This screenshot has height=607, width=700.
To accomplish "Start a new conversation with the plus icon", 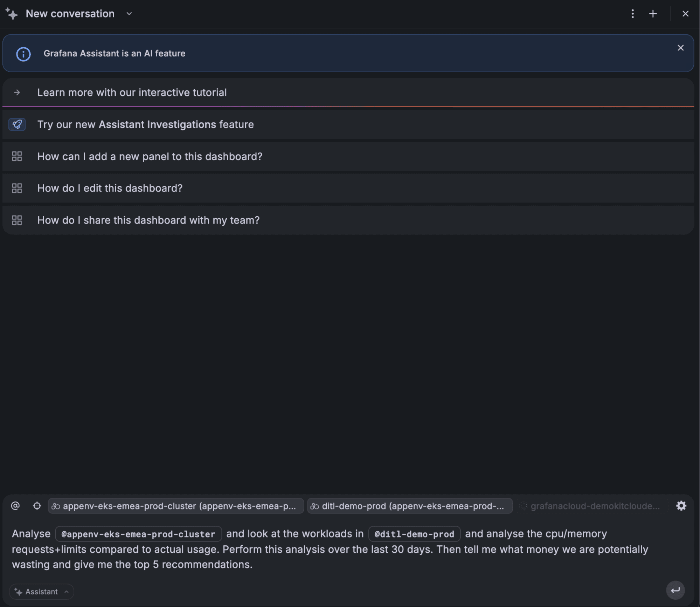I will click(653, 14).
